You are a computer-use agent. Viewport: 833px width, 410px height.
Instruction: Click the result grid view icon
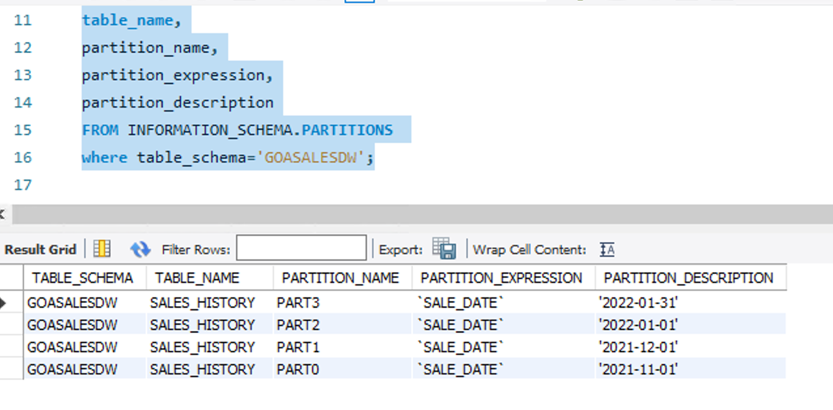click(x=102, y=249)
